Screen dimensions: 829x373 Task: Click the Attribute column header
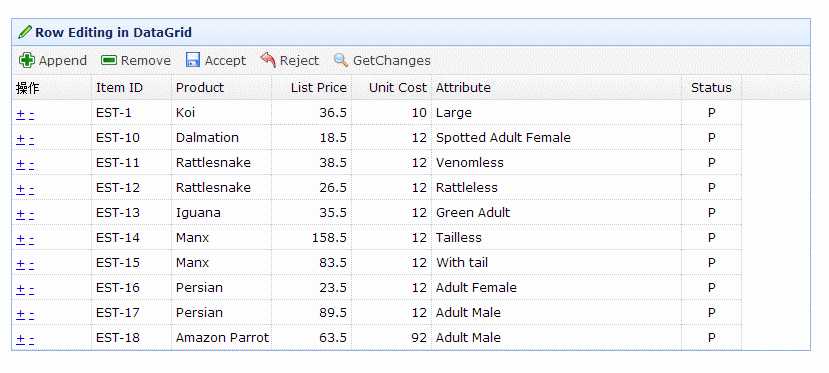coord(556,88)
